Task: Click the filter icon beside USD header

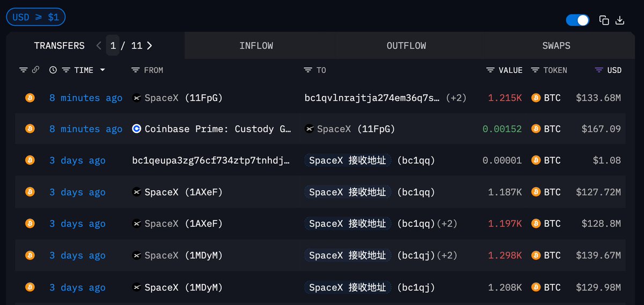Action: 599,70
